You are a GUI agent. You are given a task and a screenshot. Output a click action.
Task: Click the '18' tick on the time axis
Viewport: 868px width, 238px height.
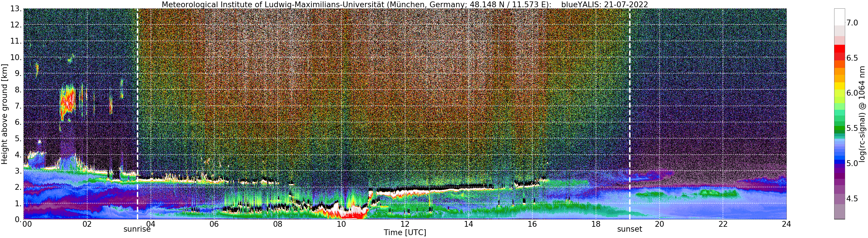[x=596, y=224]
